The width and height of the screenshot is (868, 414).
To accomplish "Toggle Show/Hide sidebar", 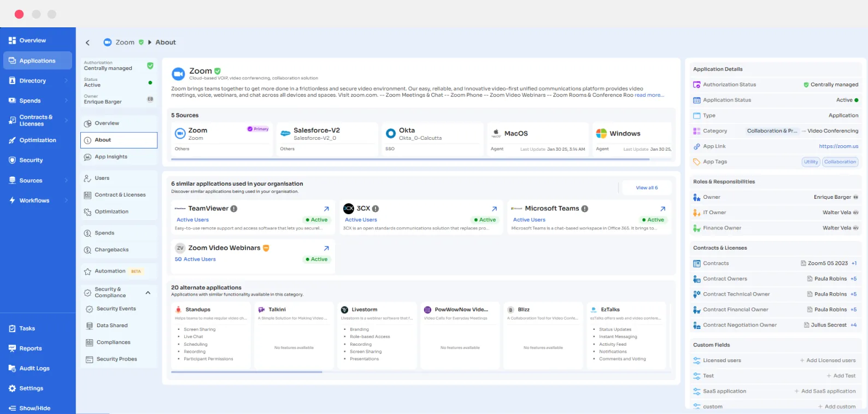I will [x=38, y=408].
